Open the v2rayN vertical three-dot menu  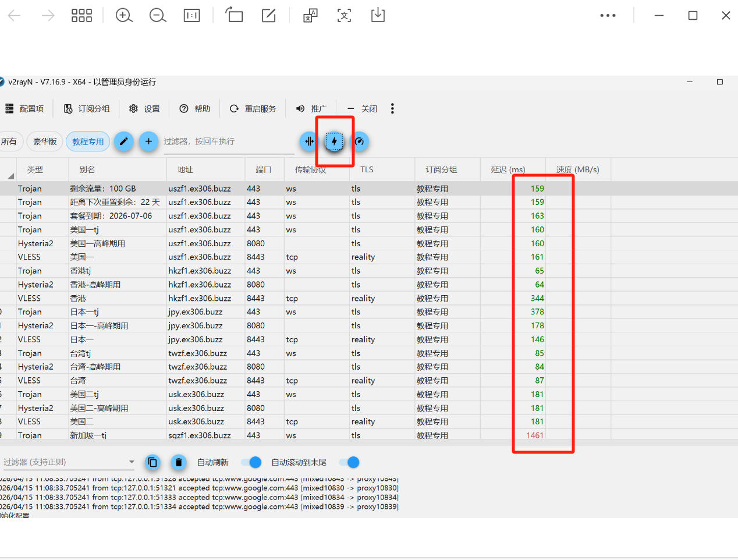(x=392, y=109)
